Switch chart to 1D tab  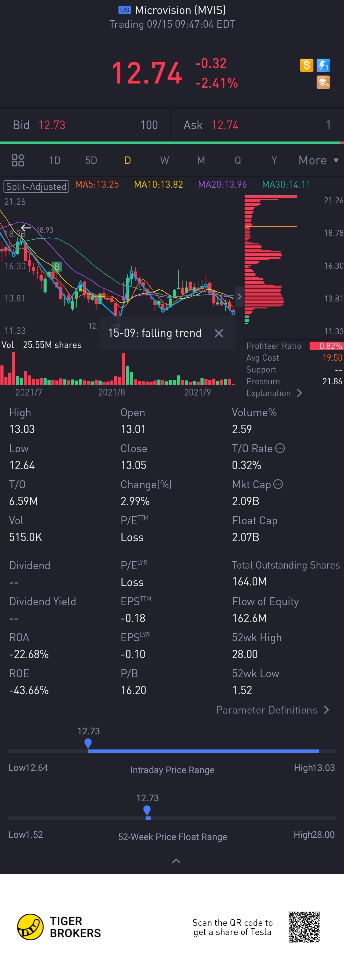[55, 160]
